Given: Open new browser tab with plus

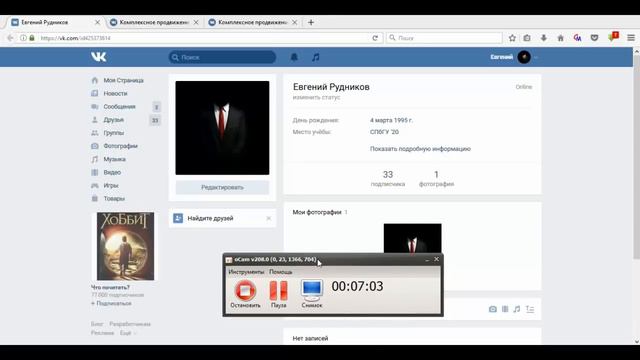Looking at the screenshot, I should click(311, 22).
